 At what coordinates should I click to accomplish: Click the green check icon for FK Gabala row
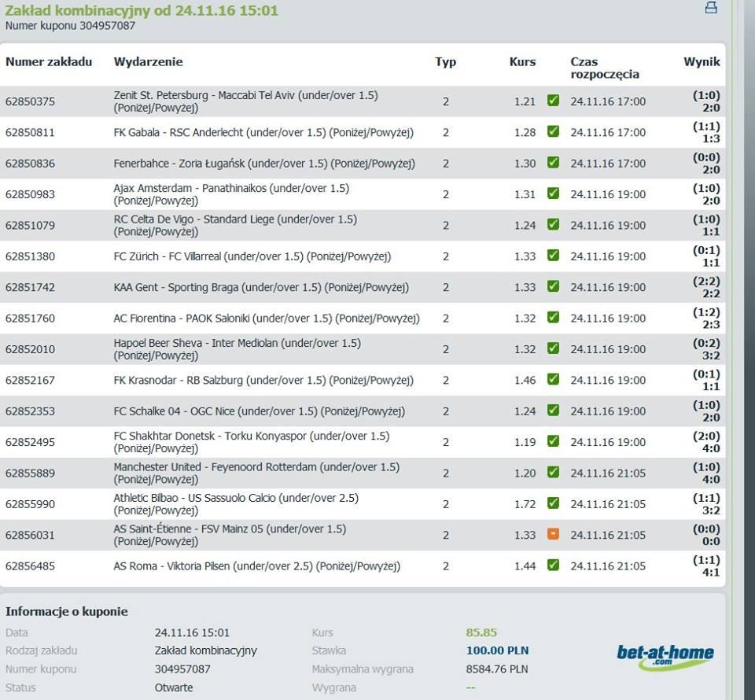[553, 131]
